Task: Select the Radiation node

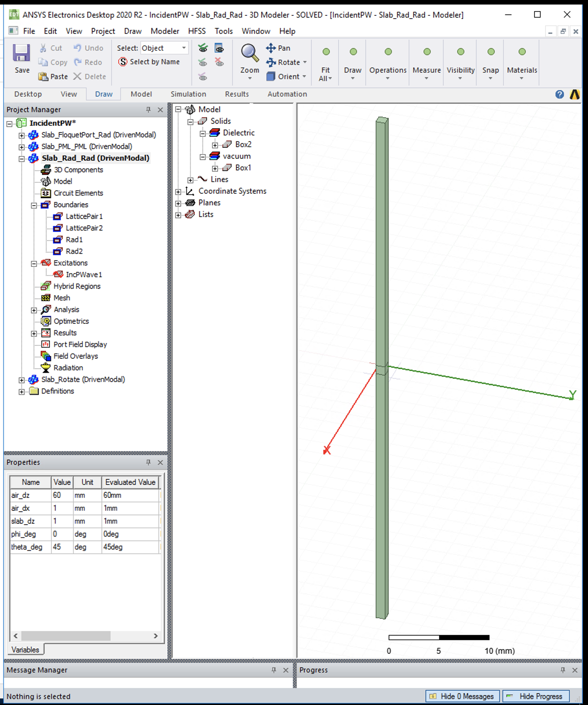Action: coord(68,368)
